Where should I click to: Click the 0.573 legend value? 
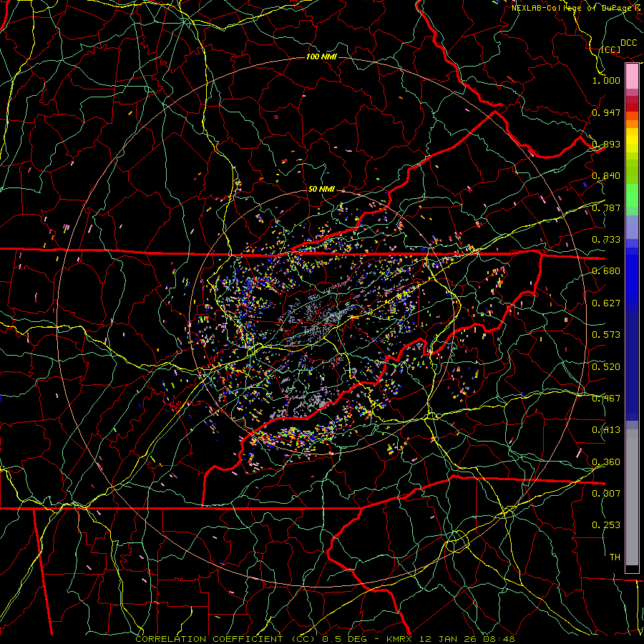click(606, 335)
